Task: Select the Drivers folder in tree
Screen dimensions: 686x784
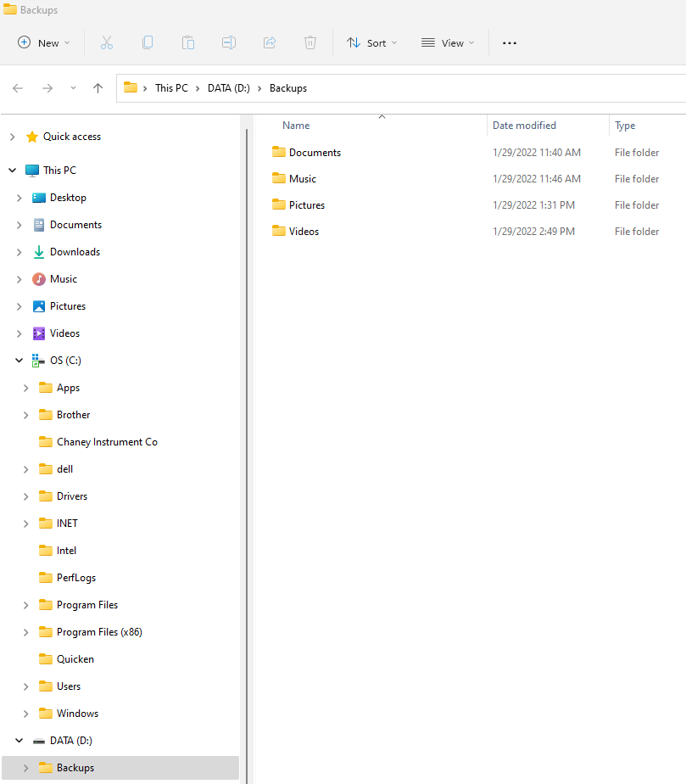Action: click(x=72, y=496)
